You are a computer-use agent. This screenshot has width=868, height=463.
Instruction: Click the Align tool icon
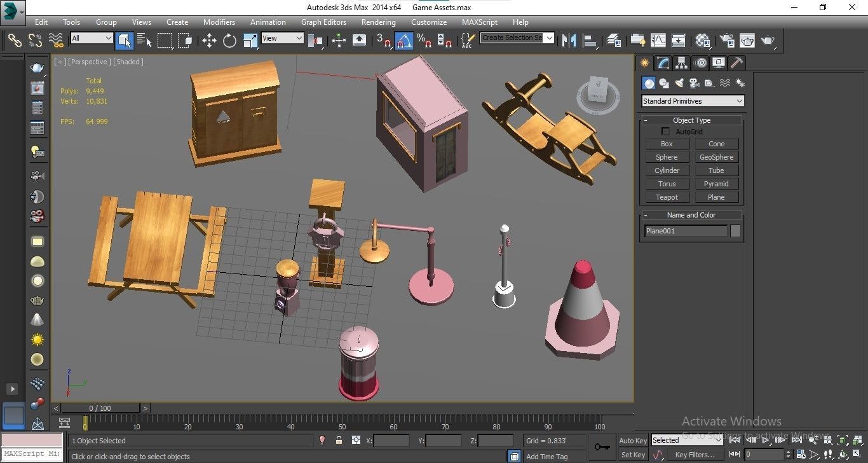click(590, 41)
